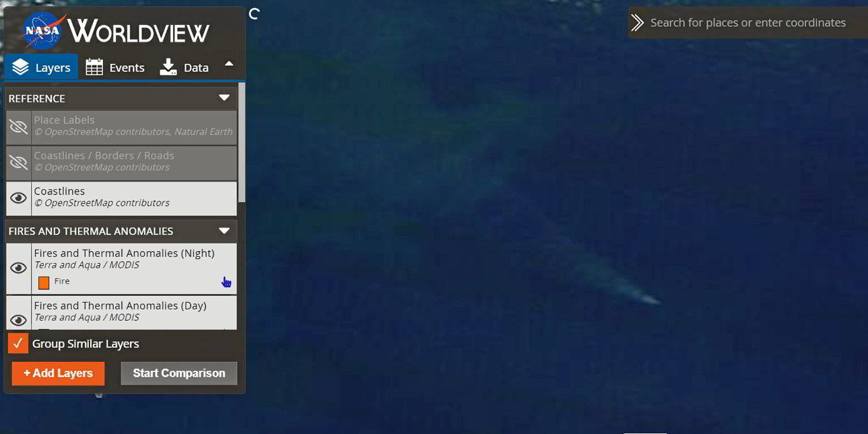Collapse Fires and Thermal Anomalies group

pos(224,231)
